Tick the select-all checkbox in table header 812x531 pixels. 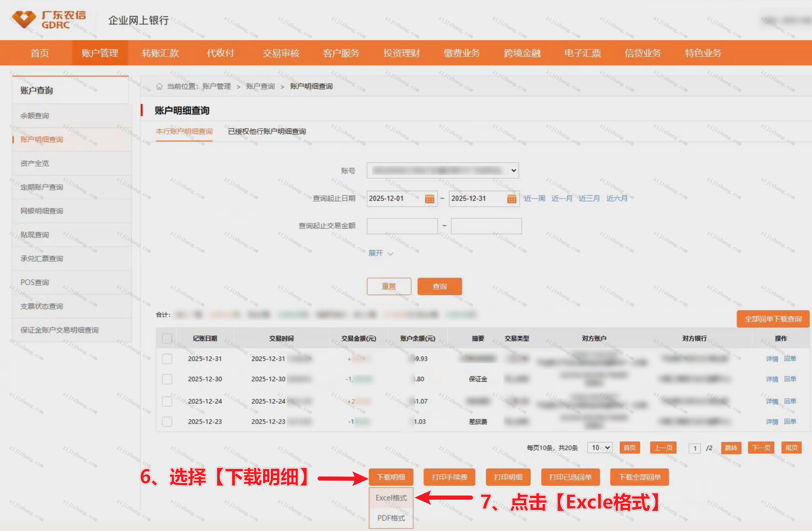(x=167, y=338)
